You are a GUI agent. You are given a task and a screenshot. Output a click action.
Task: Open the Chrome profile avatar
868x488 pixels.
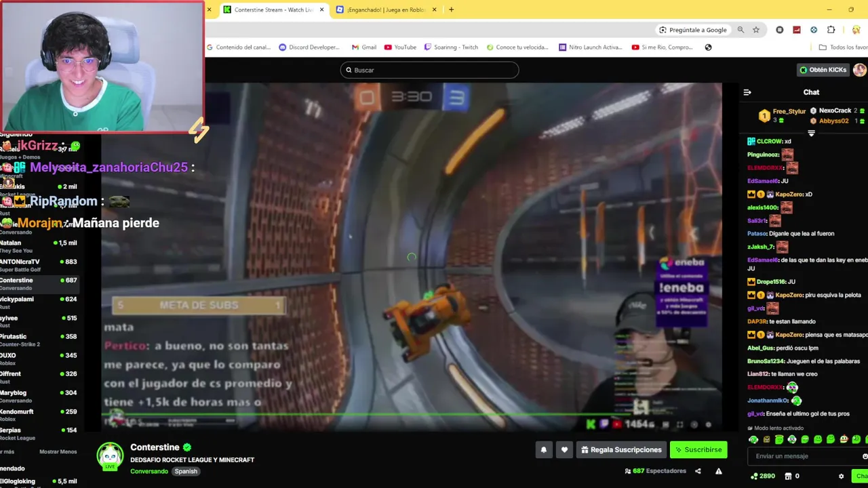856,30
